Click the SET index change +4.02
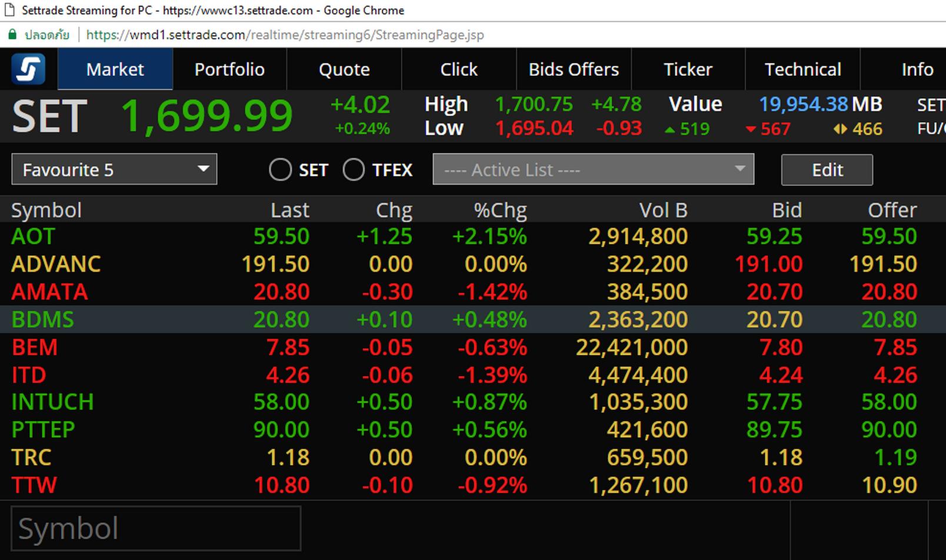Screen dimensions: 946x560 [x=360, y=105]
